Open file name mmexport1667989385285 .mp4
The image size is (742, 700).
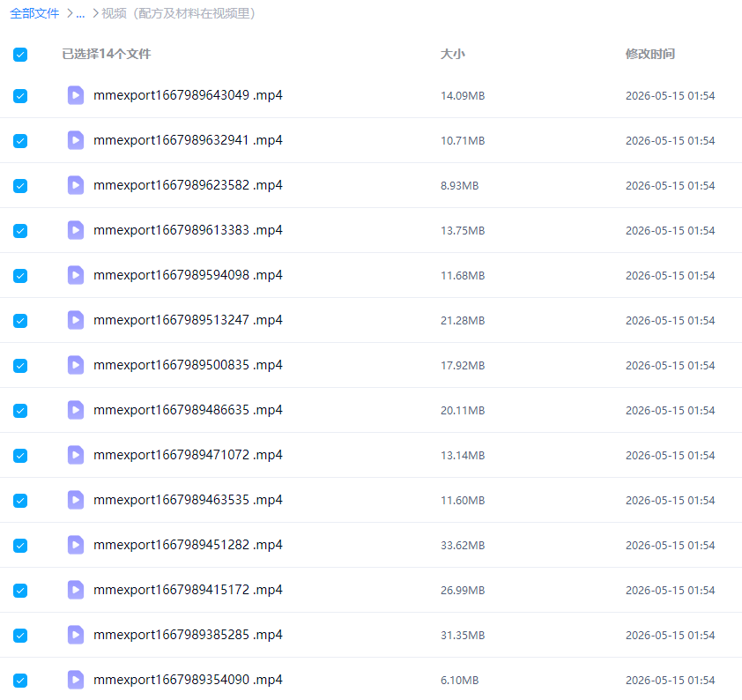coord(188,635)
